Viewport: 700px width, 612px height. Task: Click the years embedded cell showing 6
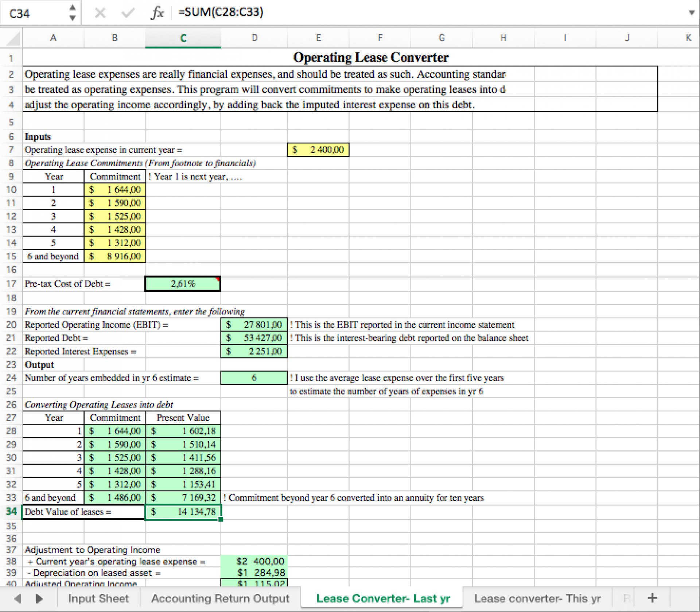[x=254, y=378]
